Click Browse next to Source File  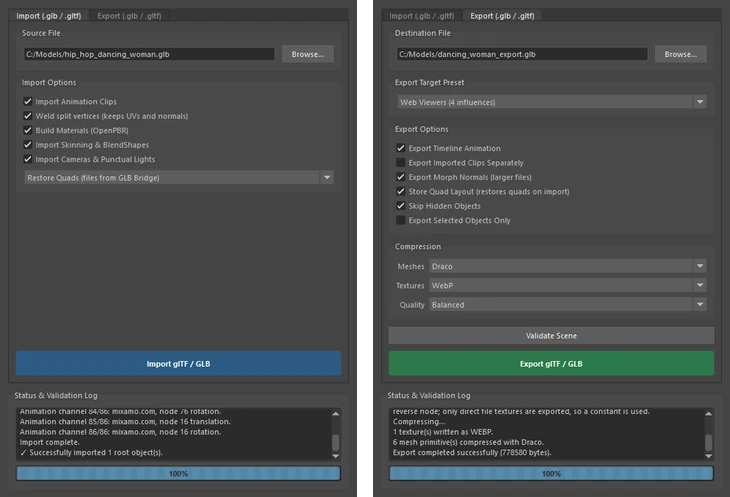[x=308, y=54]
